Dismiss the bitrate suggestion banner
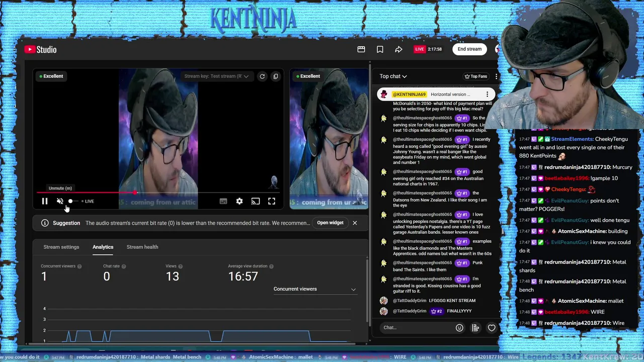Viewport: 644px width, 362px height. [x=355, y=223]
